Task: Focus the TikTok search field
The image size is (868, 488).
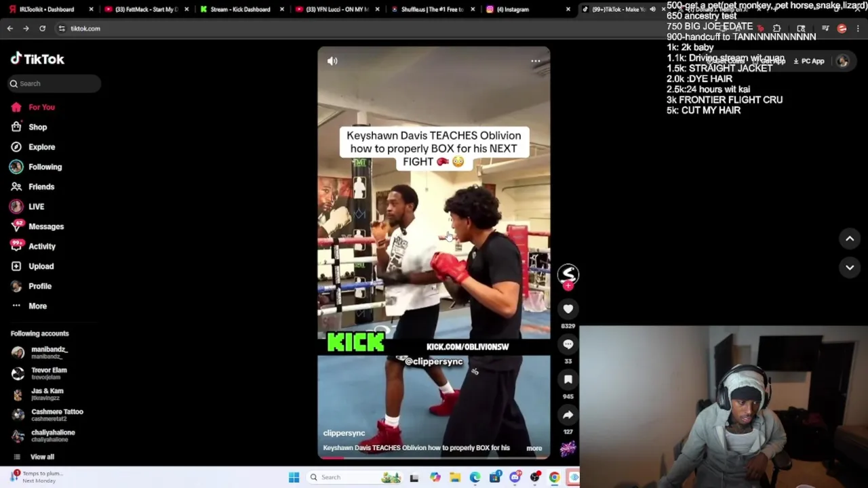Action: coord(54,83)
